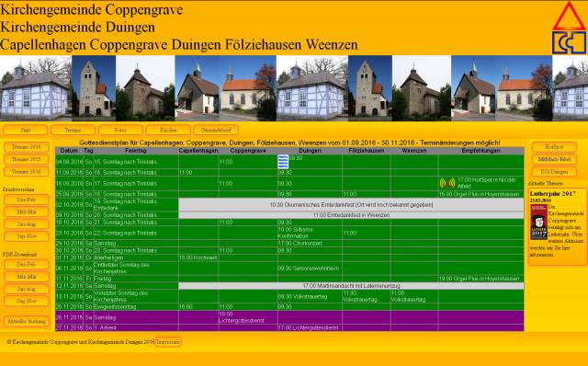Open the Fotos section
Screen dimensions: 588x366
(x=120, y=130)
